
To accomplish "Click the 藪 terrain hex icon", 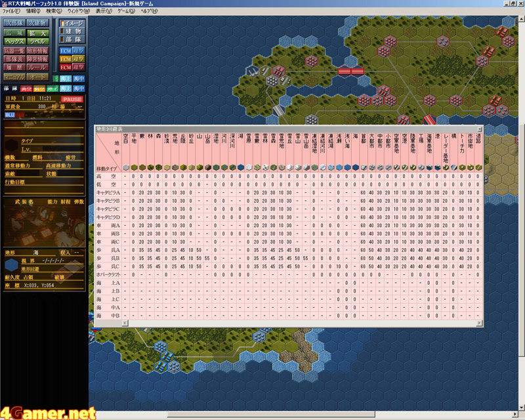I will pos(142,167).
